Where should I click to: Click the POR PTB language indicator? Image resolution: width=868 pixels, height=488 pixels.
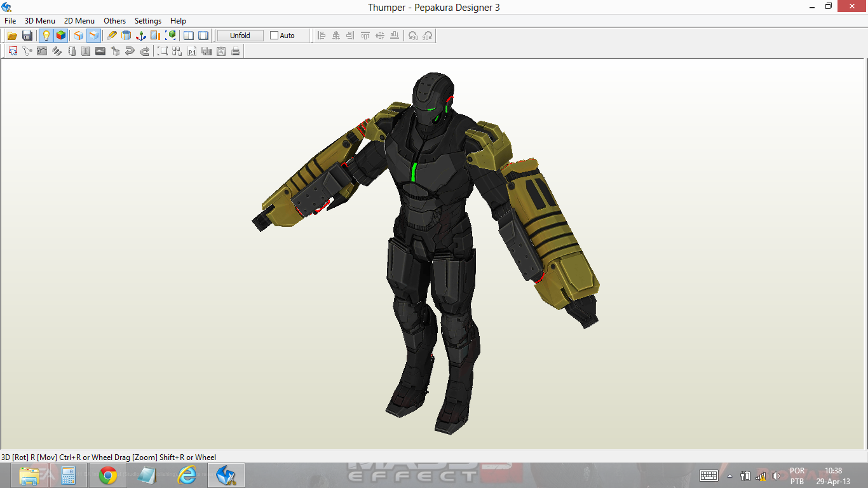797,476
